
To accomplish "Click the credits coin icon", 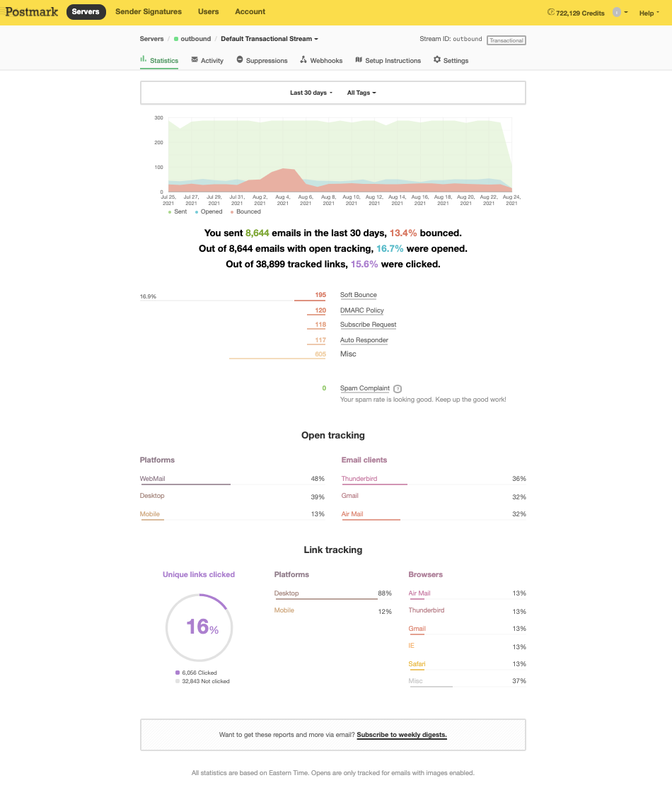I will pos(551,12).
